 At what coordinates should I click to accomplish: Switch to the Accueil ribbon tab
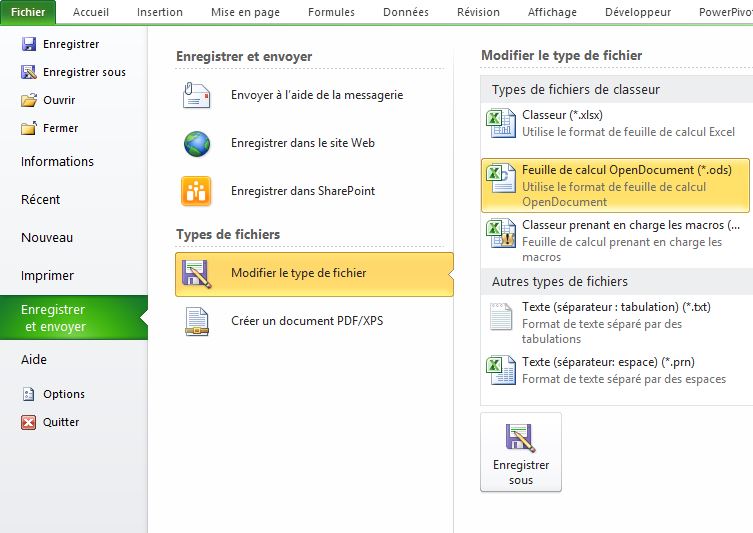(x=91, y=12)
